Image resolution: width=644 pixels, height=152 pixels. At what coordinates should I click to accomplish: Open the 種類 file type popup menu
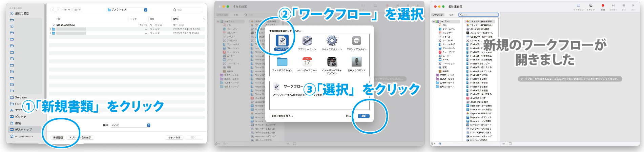131,125
